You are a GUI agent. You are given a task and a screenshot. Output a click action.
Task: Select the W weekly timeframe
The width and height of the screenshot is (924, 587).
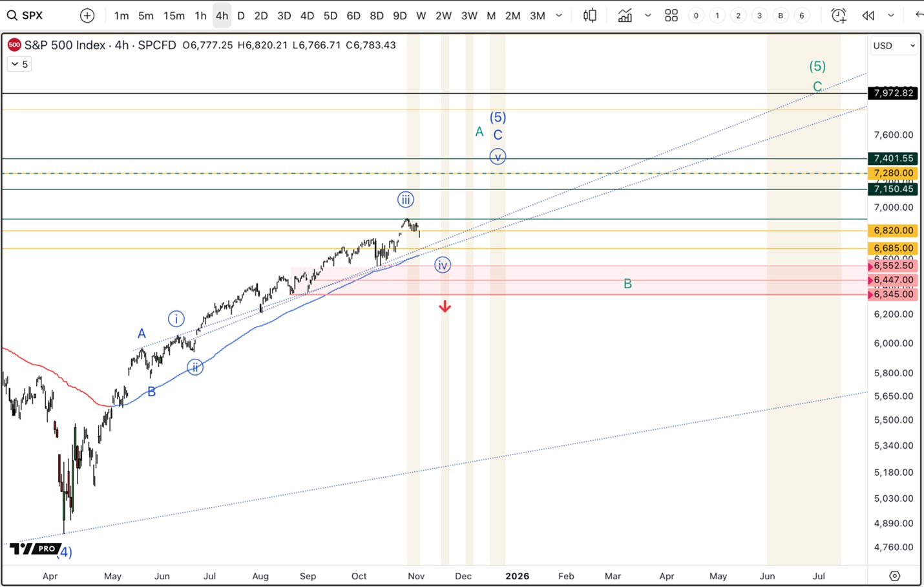(421, 16)
